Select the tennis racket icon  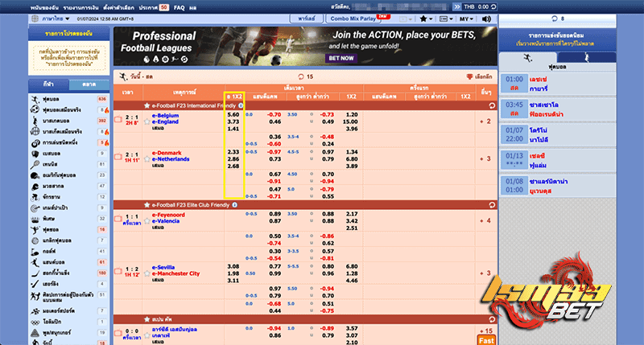coord(35,165)
